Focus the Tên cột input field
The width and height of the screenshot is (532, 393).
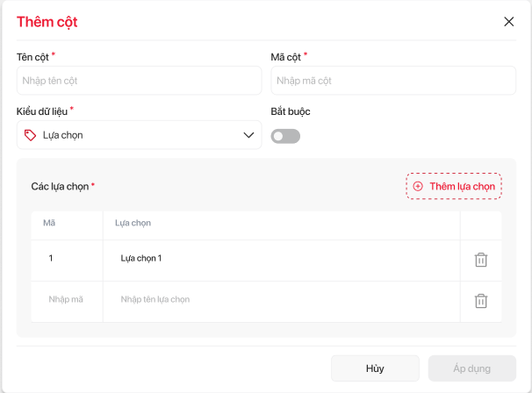pos(139,81)
